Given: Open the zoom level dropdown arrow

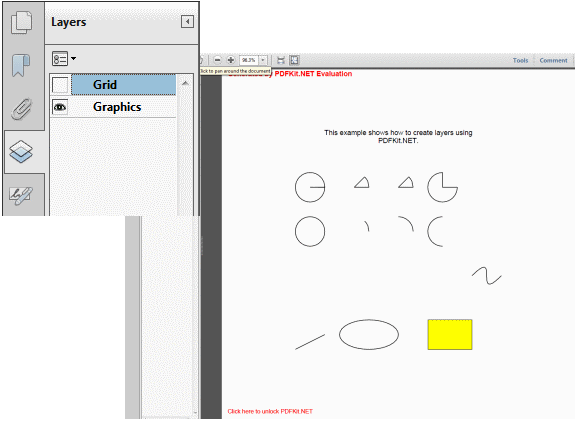Looking at the screenshot, I should (x=263, y=60).
